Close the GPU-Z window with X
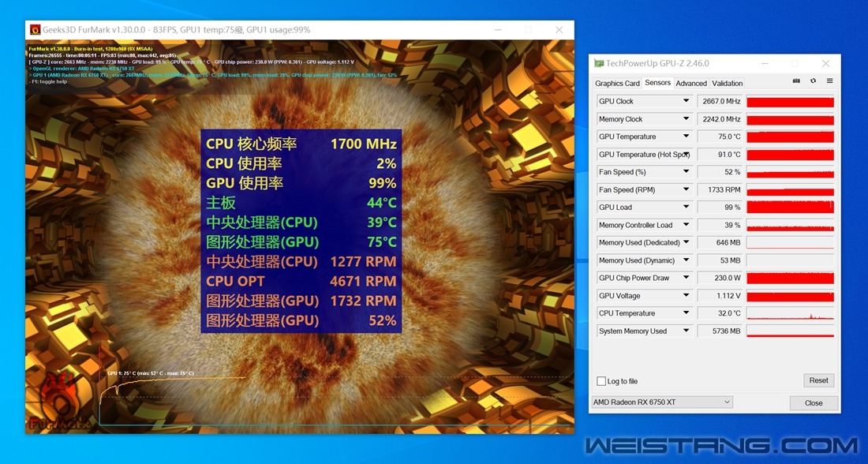The image size is (868, 464). [x=825, y=64]
